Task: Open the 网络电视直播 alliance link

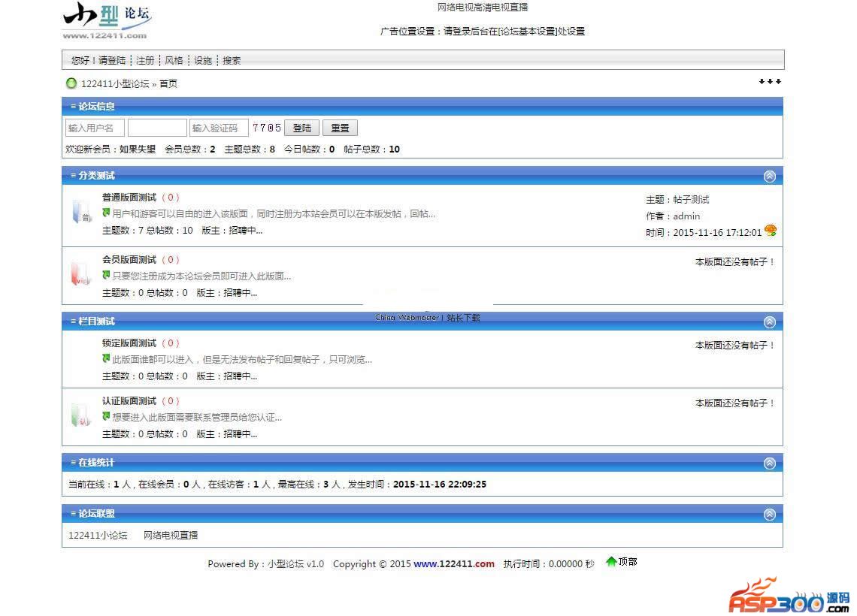Action: tap(171, 535)
